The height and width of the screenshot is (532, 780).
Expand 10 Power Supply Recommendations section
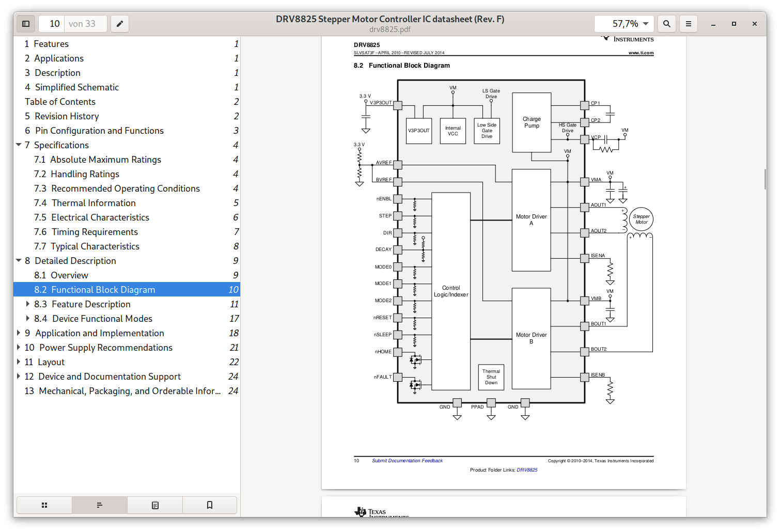(19, 348)
